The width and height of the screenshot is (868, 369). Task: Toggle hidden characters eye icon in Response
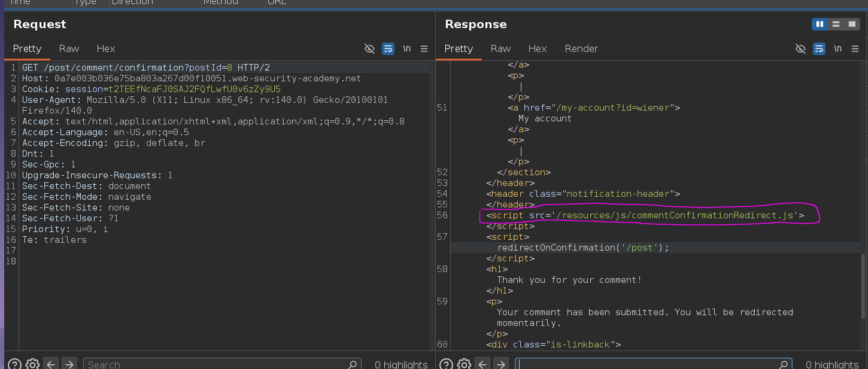point(800,48)
